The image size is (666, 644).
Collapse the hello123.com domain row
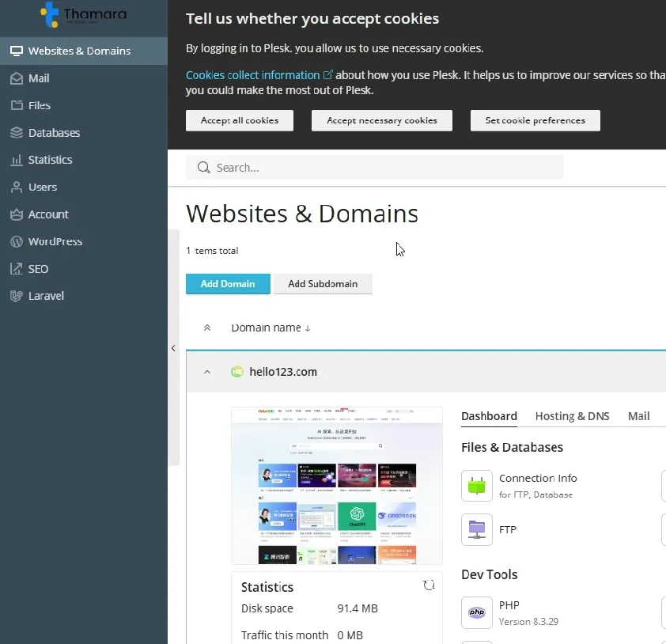[207, 372]
